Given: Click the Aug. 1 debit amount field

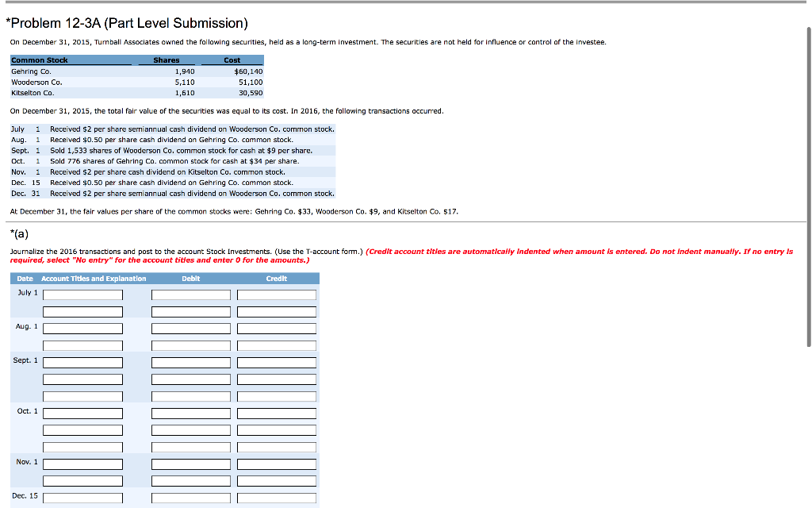Looking at the screenshot, I should (190, 328).
